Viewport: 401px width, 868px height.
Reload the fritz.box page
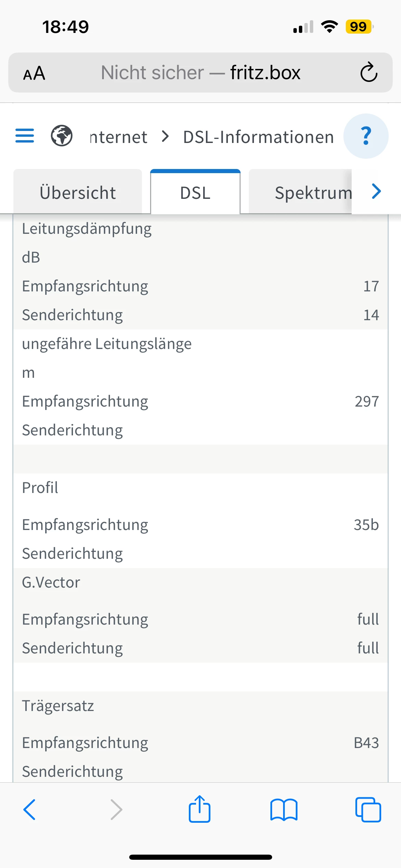[x=369, y=72]
